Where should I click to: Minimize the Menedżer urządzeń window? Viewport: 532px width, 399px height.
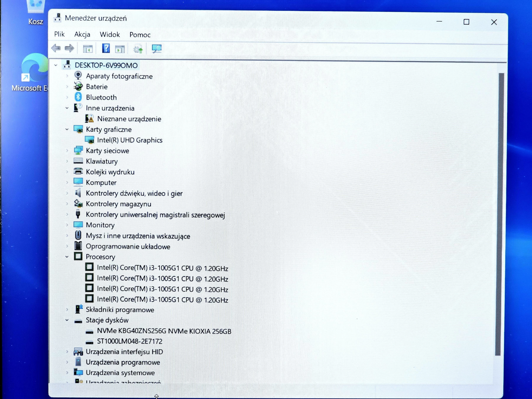pyautogui.click(x=439, y=22)
